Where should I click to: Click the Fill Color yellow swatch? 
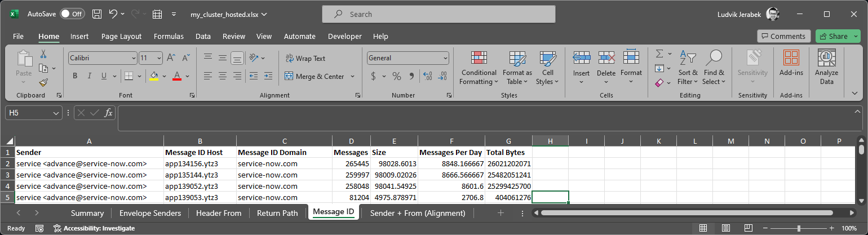pos(154,76)
